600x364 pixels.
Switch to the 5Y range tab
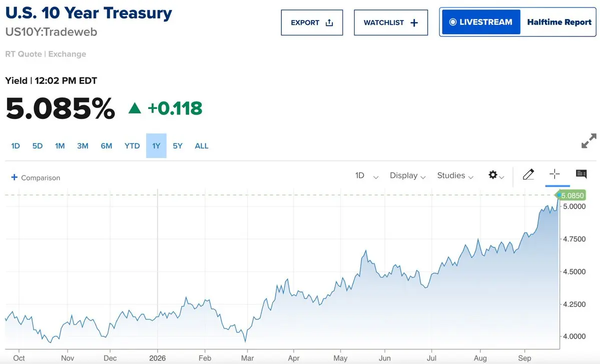[178, 145]
